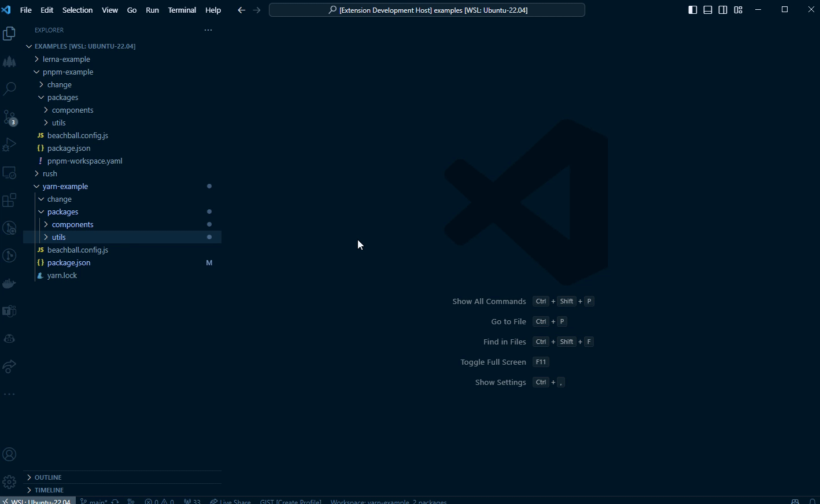Expand the lerna-example folder

67,59
